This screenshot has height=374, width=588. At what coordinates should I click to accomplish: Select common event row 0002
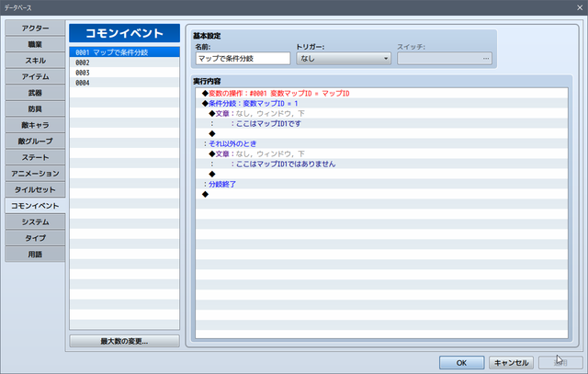pos(124,62)
